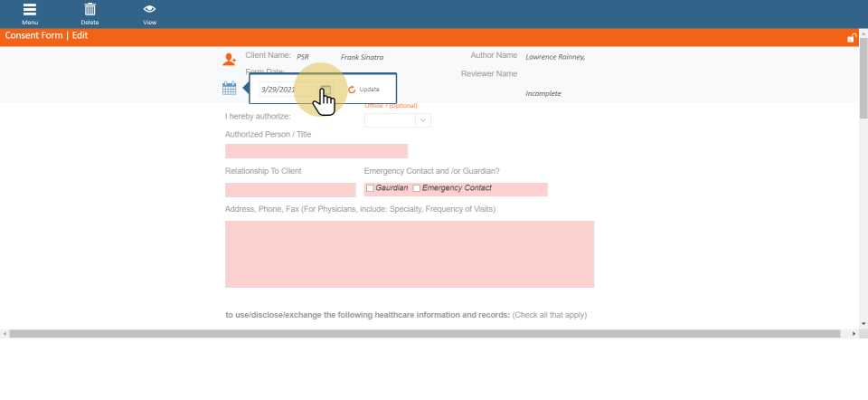Screen dimensions: 868x400
Task: Click the Relationship To Client field
Action: tap(289, 190)
